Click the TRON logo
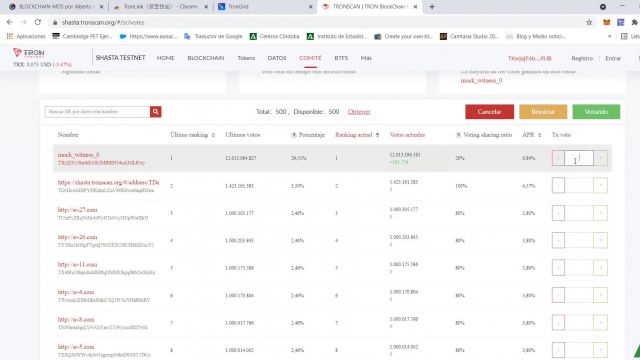This screenshot has width=640, height=360. tap(29, 53)
